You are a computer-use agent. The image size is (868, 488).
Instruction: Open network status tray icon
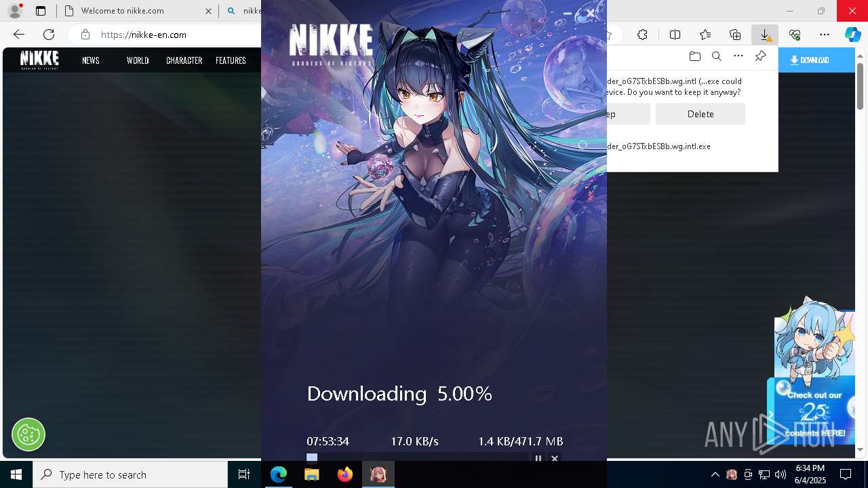coord(764,474)
